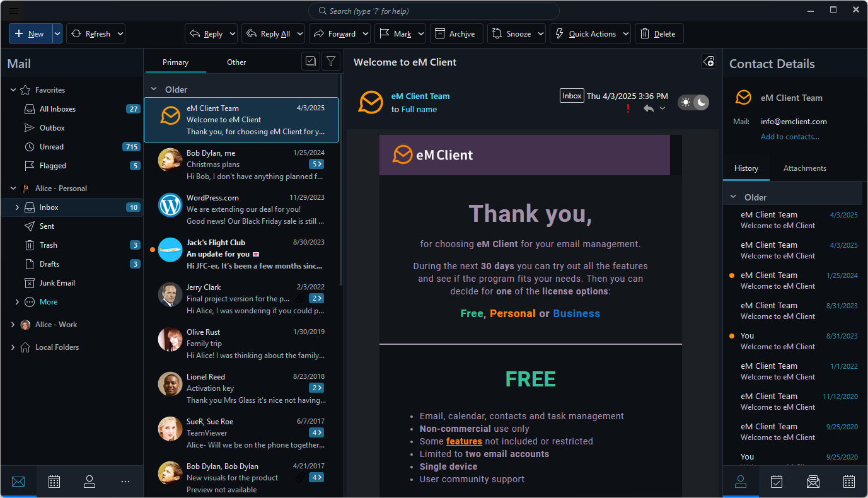The height and width of the screenshot is (498, 868).
Task: Open the Refresh dropdown arrow
Action: pyautogui.click(x=120, y=34)
